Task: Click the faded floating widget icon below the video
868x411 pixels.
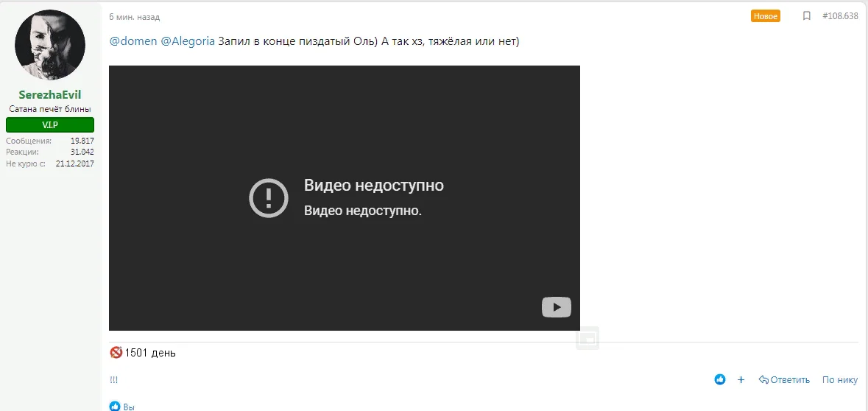Action: click(588, 338)
